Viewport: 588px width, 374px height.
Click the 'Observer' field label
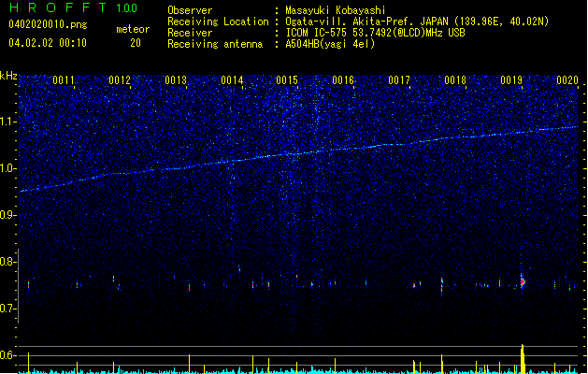pos(190,10)
